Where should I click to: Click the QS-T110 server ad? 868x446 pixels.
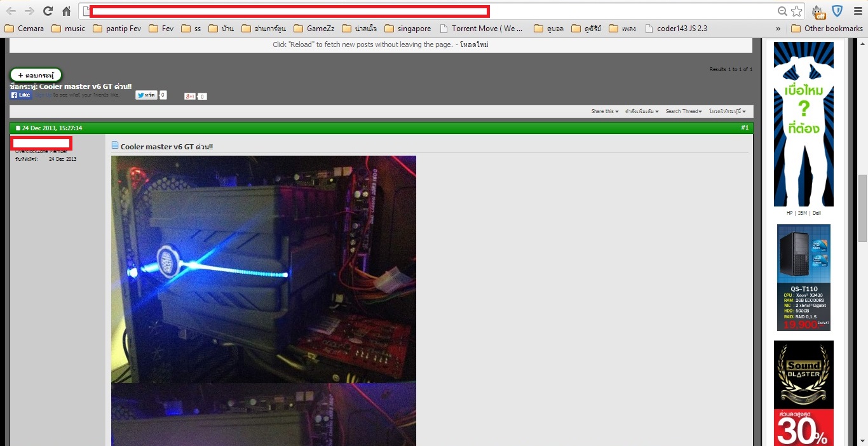pyautogui.click(x=804, y=278)
